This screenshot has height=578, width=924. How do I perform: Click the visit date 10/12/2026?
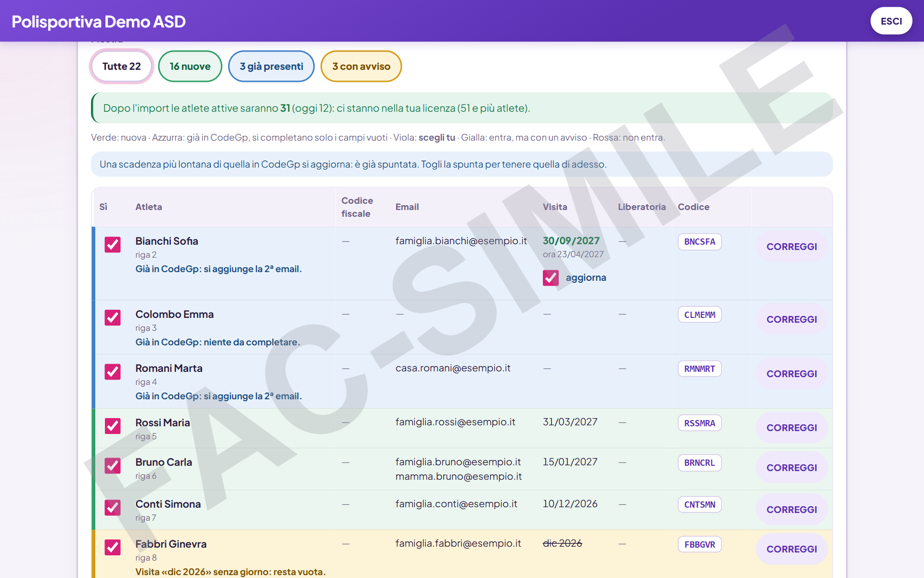(x=570, y=504)
